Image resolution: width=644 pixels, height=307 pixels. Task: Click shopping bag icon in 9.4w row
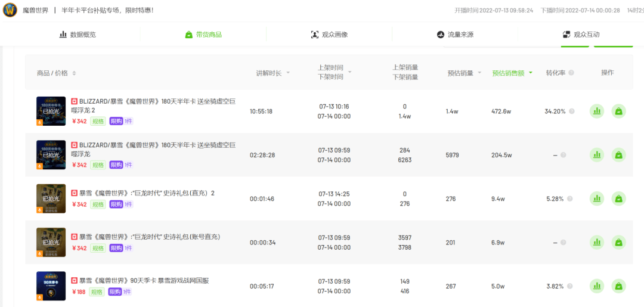[x=619, y=199]
